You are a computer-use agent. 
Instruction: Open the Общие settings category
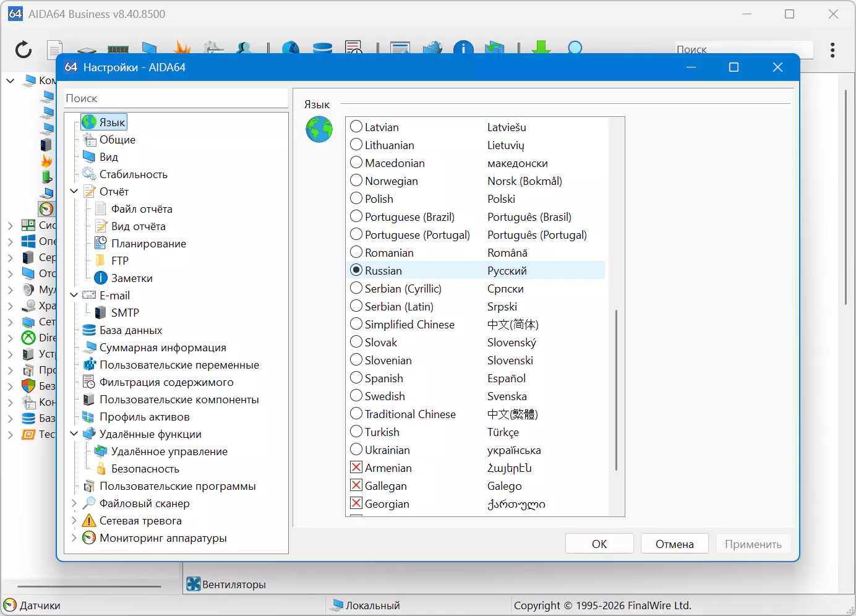(109, 140)
